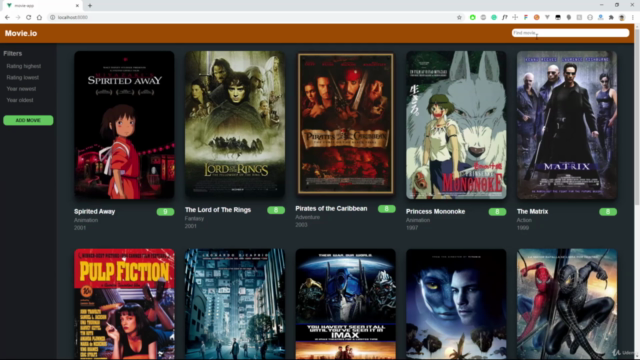The height and width of the screenshot is (360, 640).
Task: View site information icon in address bar
Action: tap(52, 17)
